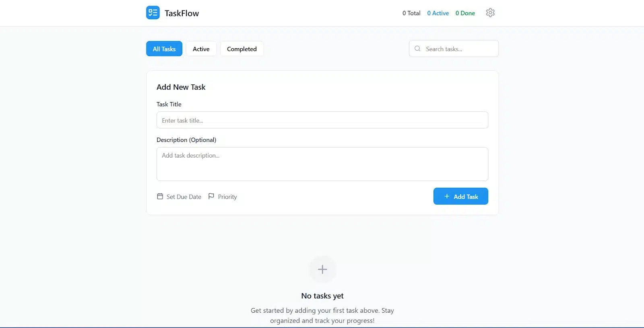Click the Enter task title input
Screen dimensions: 644x328
322,120
